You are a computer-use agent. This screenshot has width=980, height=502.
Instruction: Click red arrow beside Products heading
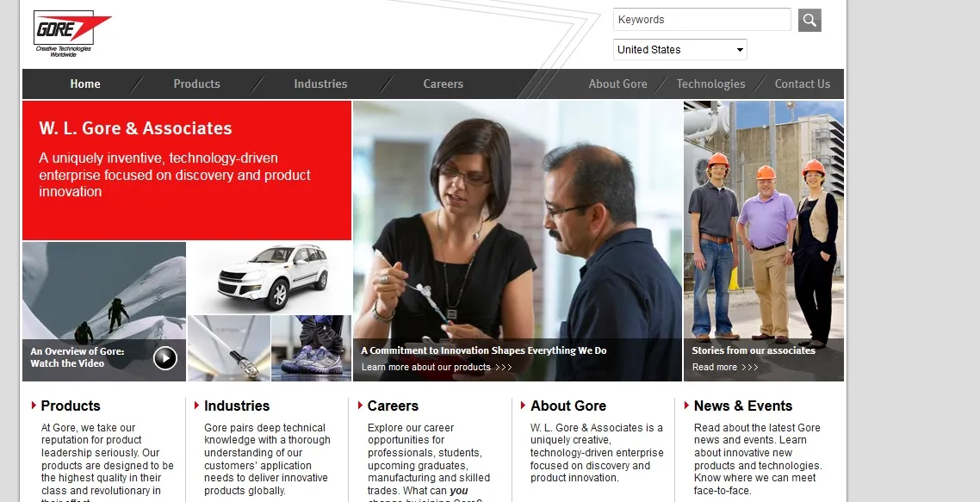pos(34,406)
